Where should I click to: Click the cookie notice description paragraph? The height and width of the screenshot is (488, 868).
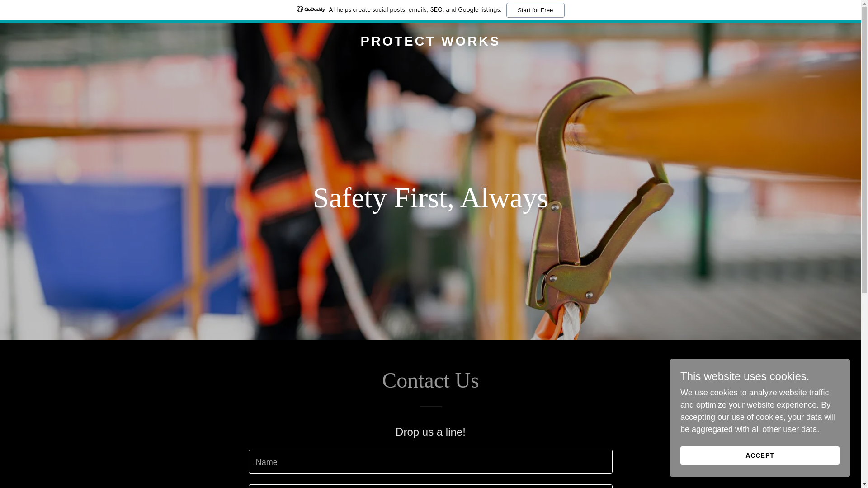click(x=758, y=411)
